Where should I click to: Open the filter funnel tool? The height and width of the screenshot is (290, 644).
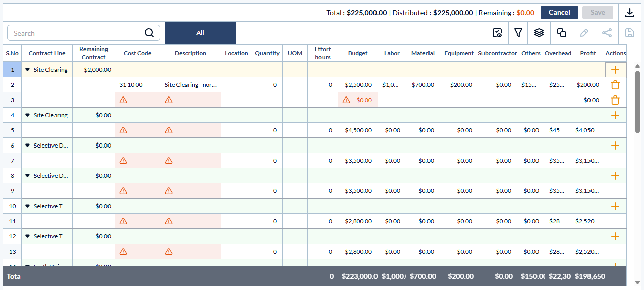[518, 33]
